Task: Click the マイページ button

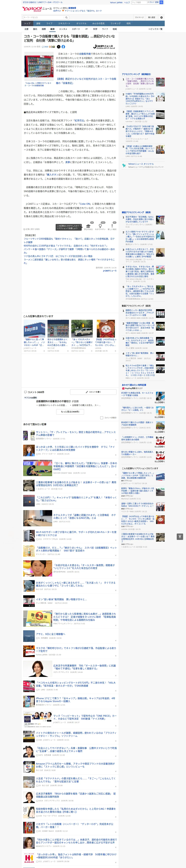Action: 139,18
